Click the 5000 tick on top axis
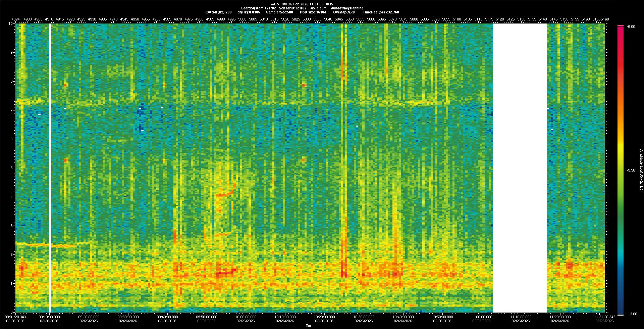The height and width of the screenshot is (329, 644). [x=242, y=19]
